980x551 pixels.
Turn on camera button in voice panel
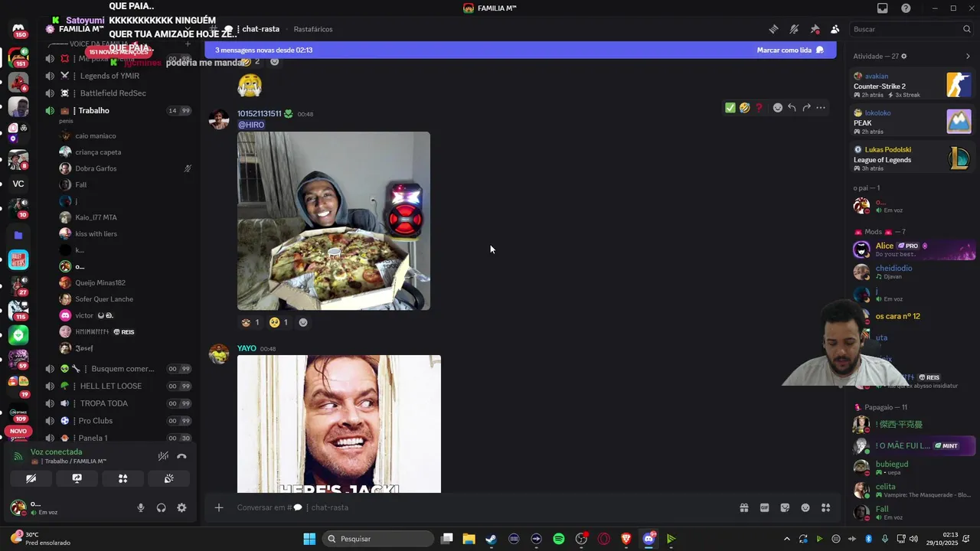pos(31,478)
